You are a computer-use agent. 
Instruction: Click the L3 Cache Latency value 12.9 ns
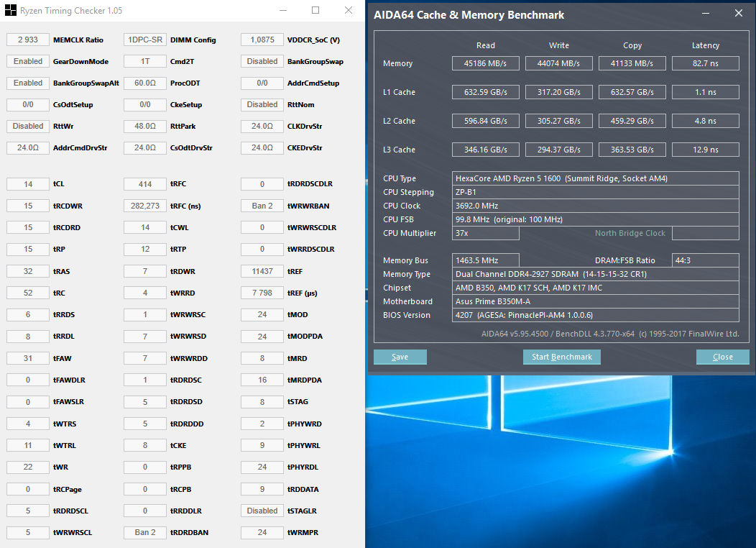706,150
